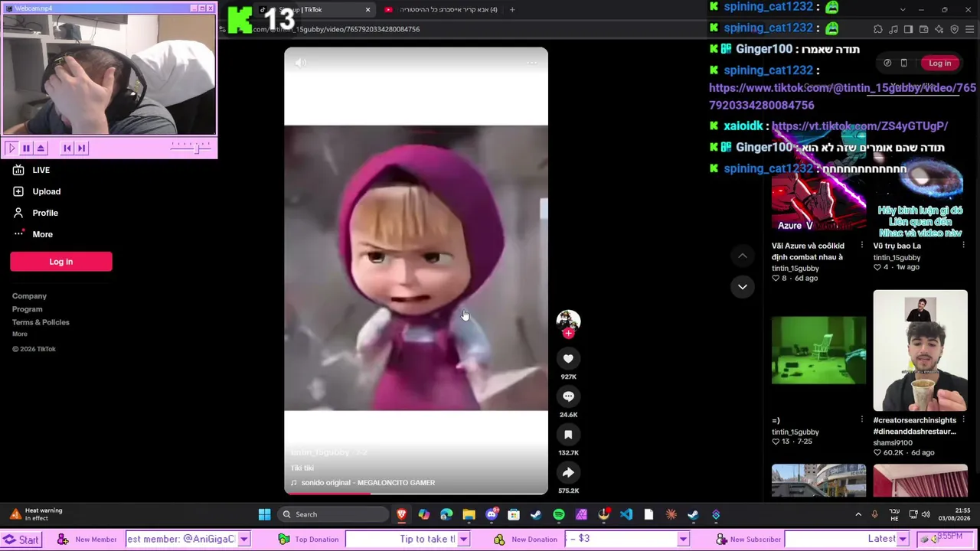Go to the next video with down chevron

point(742,286)
